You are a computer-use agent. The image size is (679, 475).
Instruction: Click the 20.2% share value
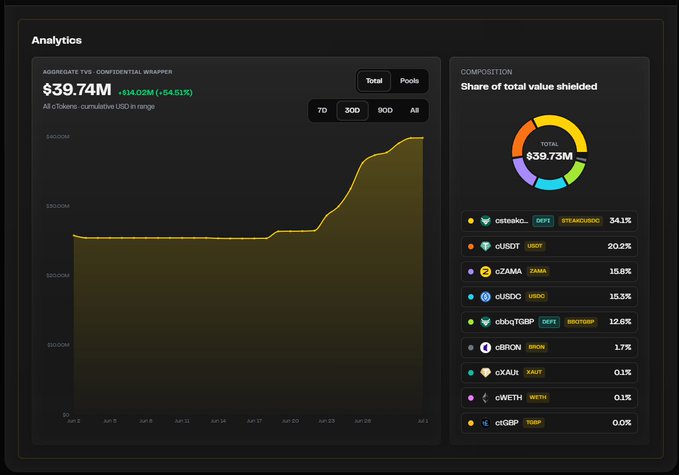pyautogui.click(x=619, y=246)
